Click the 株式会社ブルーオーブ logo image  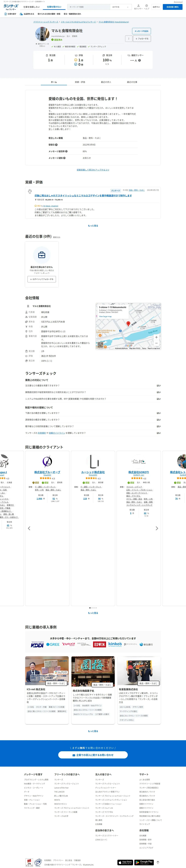coord(47,461)
